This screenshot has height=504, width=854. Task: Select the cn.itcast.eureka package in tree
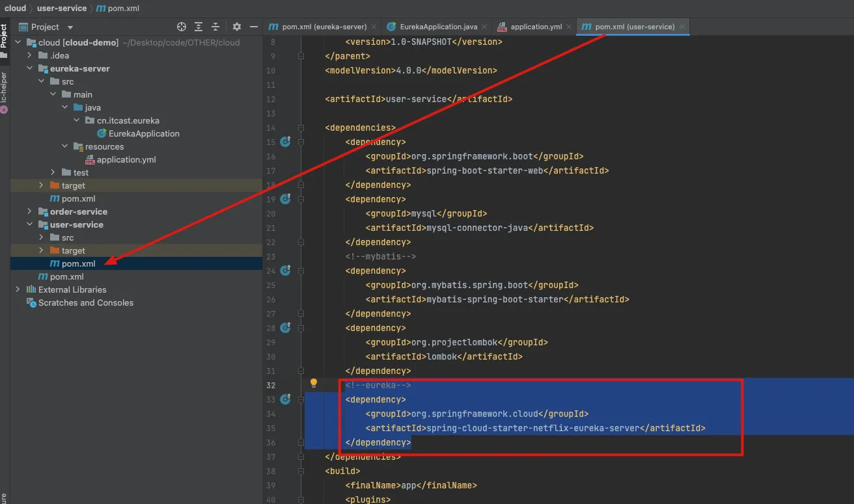[128, 120]
